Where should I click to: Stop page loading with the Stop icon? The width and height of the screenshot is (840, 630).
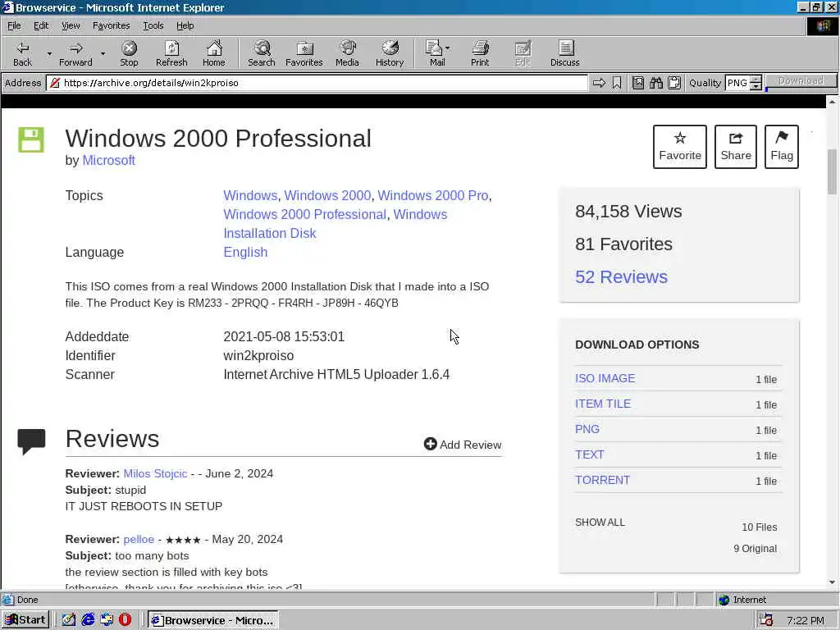click(129, 53)
